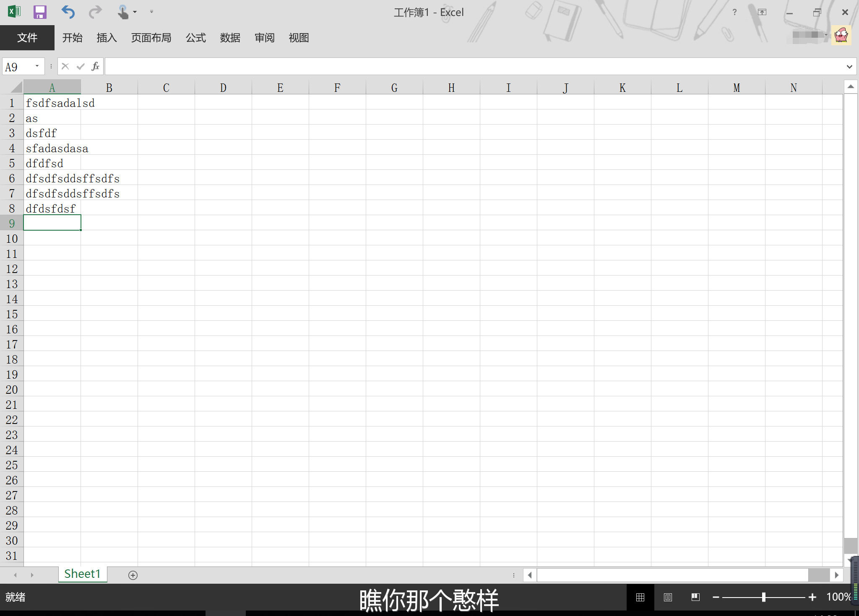The width and height of the screenshot is (859, 616).
Task: Select row 20 header
Action: [x=12, y=389]
